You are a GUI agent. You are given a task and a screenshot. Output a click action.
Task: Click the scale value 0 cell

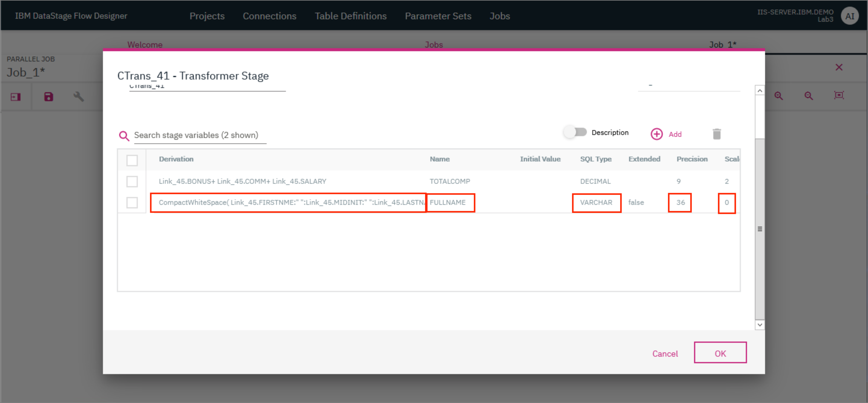tap(727, 203)
